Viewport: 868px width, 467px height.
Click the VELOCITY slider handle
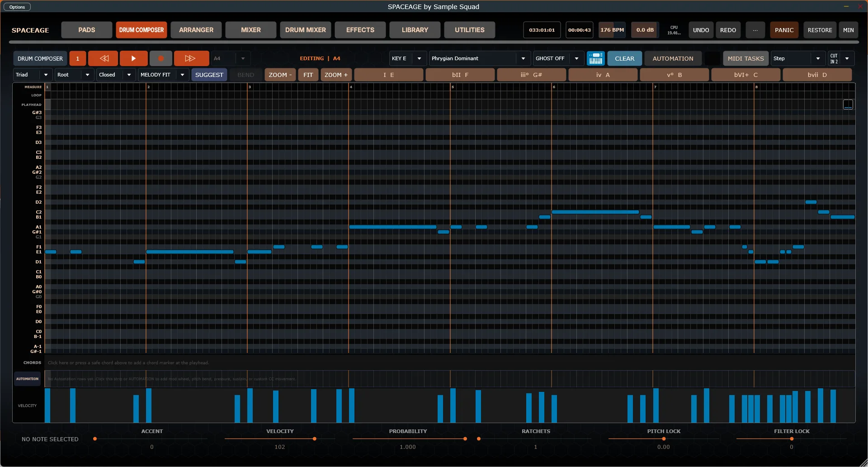point(315,438)
